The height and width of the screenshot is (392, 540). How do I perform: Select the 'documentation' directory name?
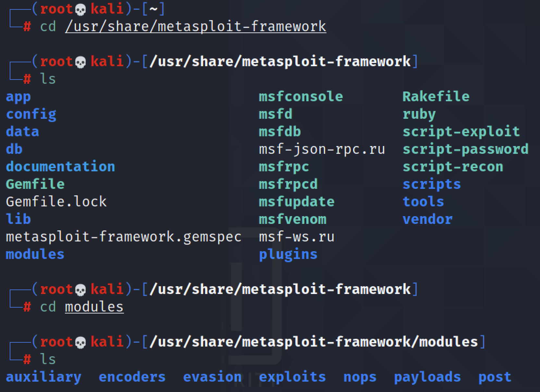pyautogui.click(x=60, y=167)
